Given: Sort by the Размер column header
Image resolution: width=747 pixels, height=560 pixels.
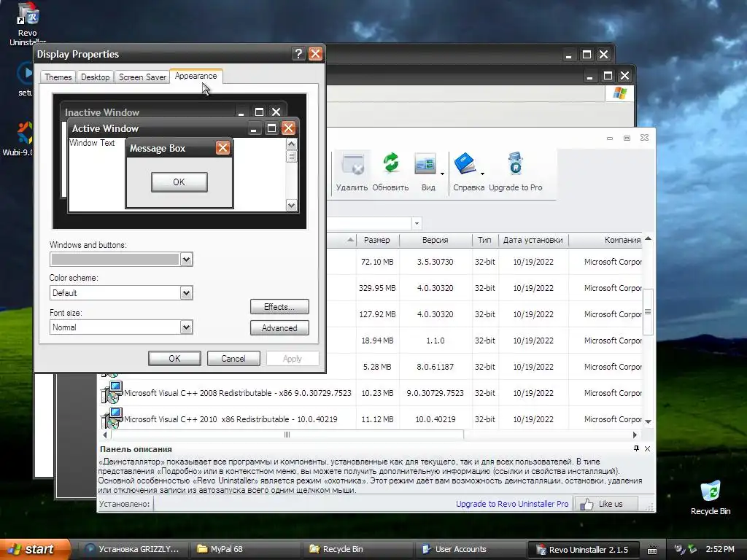Looking at the screenshot, I should [x=377, y=240].
